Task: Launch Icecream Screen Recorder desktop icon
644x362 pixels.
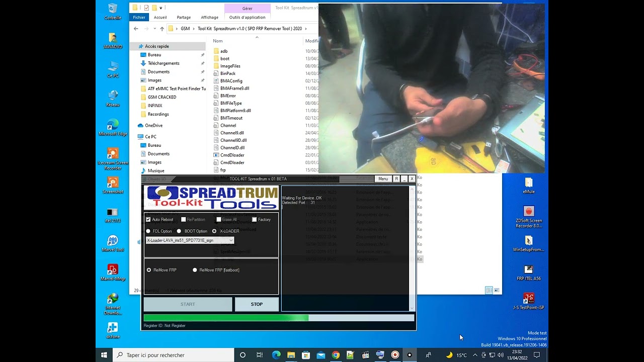Action: (x=113, y=159)
